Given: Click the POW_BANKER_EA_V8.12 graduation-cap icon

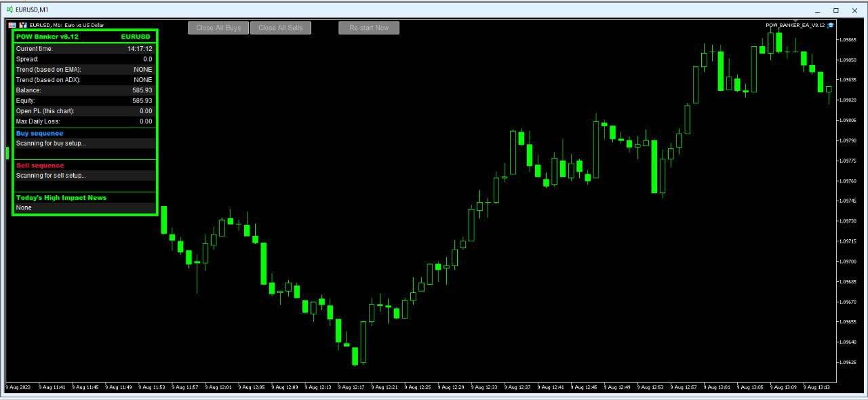Looking at the screenshot, I should [x=830, y=25].
